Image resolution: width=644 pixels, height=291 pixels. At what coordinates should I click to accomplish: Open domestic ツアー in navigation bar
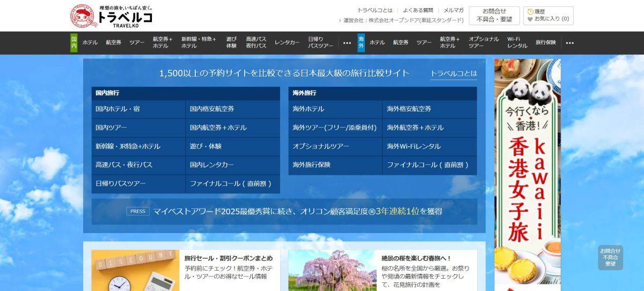[137, 42]
